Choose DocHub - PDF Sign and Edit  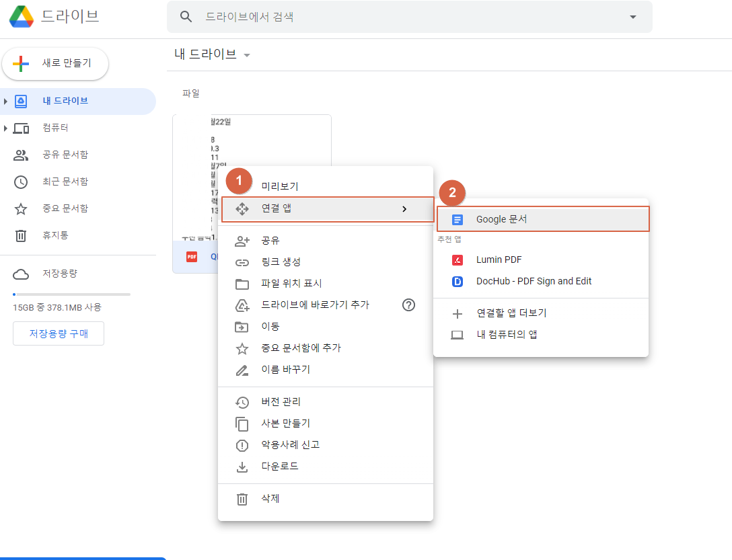coord(541,282)
